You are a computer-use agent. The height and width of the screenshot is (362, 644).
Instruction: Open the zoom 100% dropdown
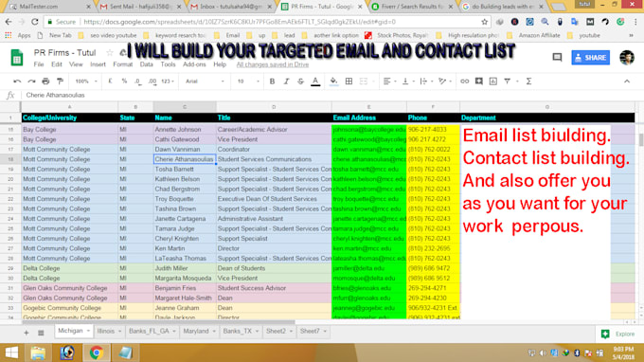pos(86,81)
